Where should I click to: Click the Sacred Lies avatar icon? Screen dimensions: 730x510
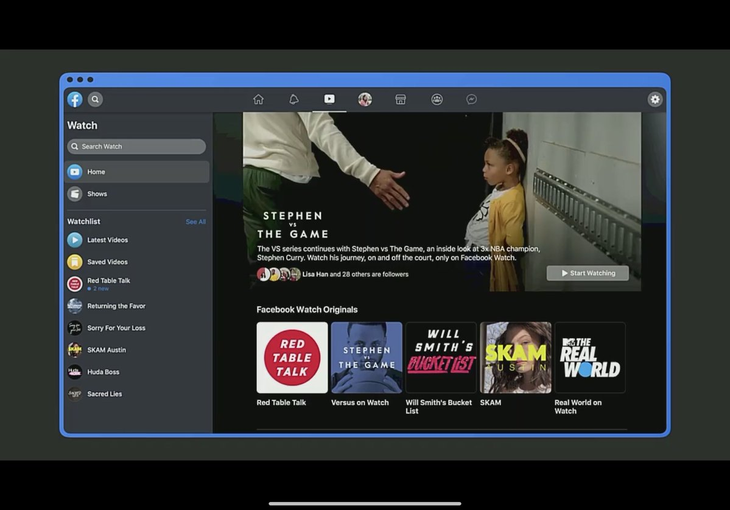[x=74, y=394]
